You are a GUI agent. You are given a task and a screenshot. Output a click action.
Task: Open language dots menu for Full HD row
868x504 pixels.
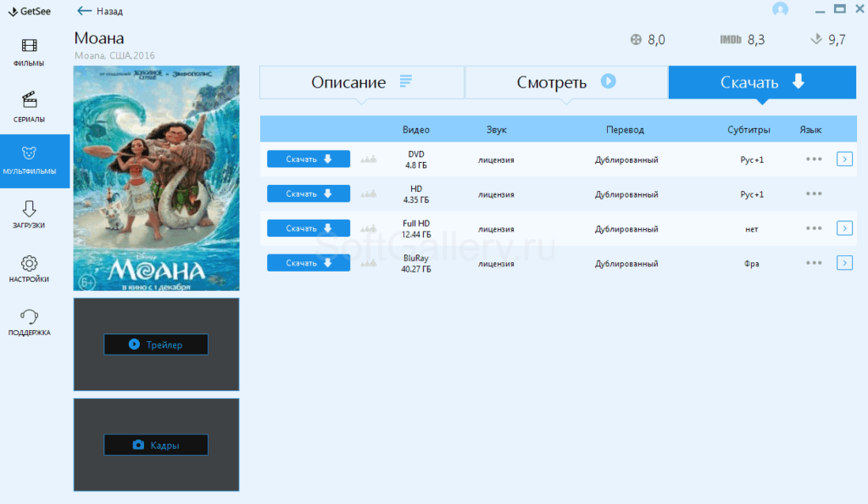click(814, 228)
